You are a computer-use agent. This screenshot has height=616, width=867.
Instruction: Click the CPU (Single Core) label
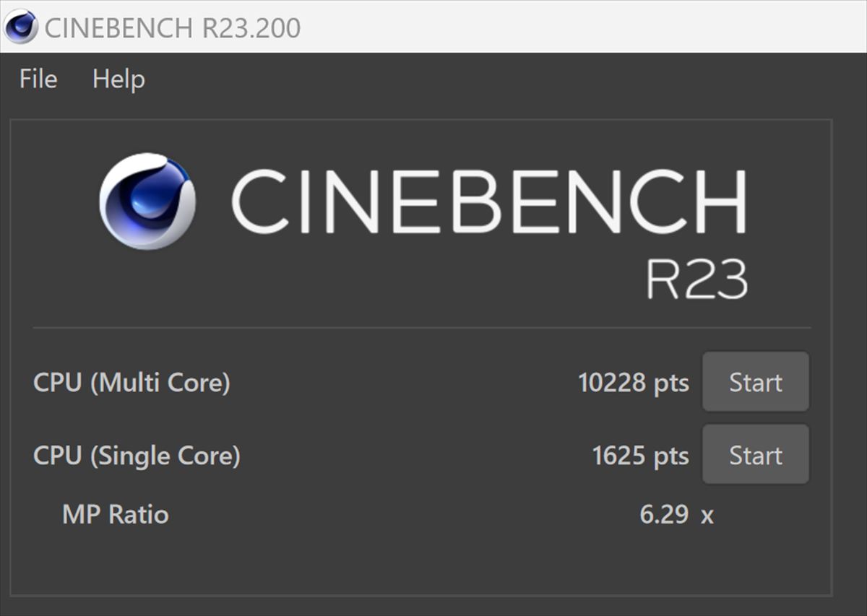pyautogui.click(x=137, y=456)
